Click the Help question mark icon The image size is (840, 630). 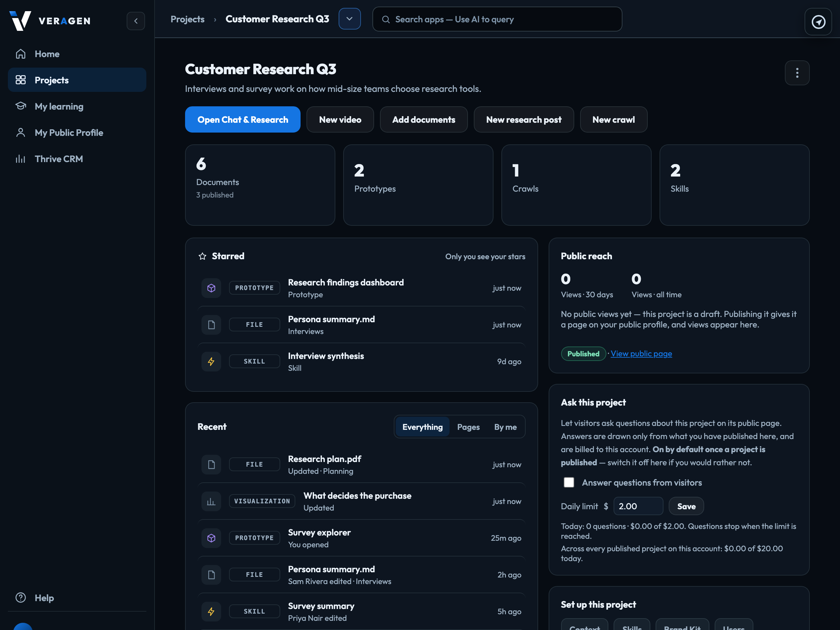tap(20, 597)
